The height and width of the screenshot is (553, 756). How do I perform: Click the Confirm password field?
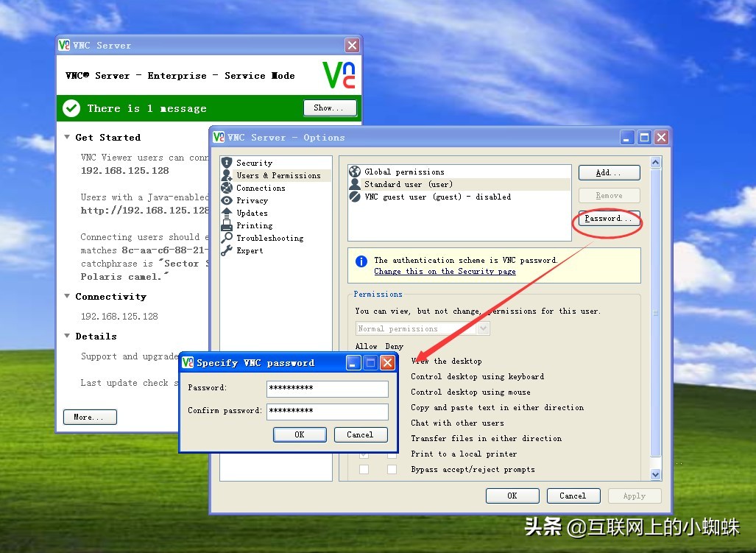pyautogui.click(x=328, y=412)
